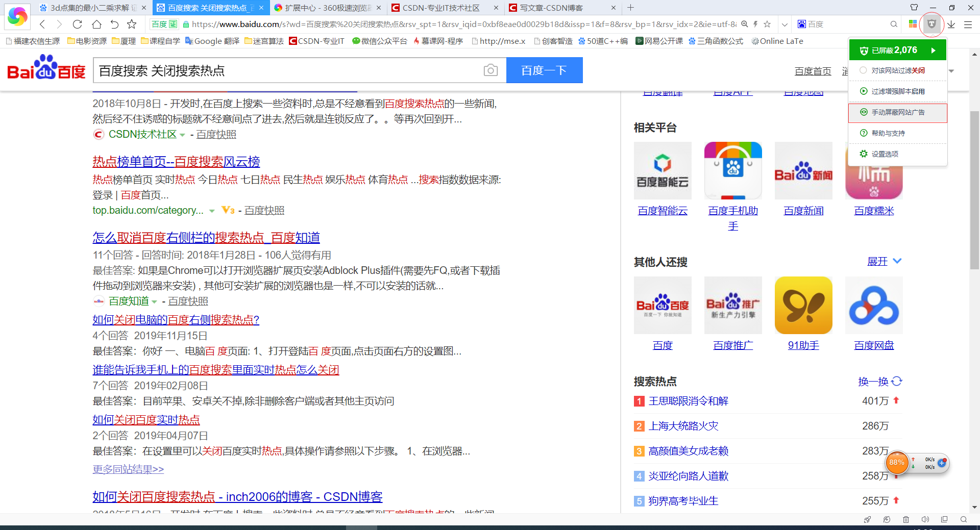Click the zoom magnifier icon in address bar
The image size is (980, 530).
tap(745, 24)
